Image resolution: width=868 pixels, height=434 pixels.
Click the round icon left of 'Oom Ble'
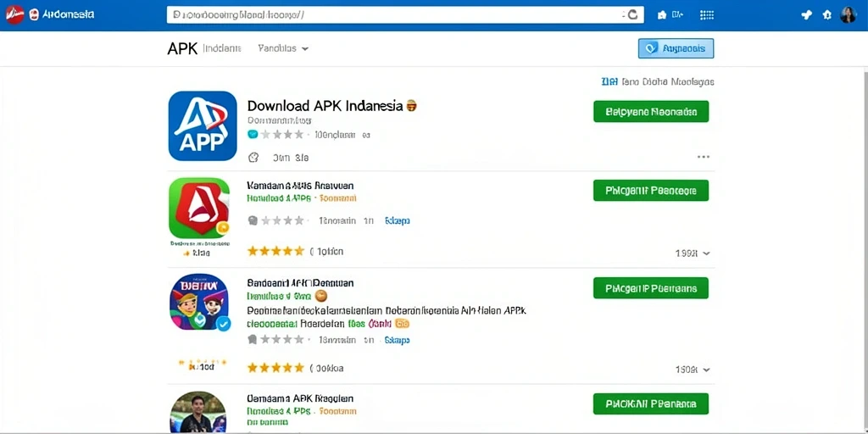pos(253,157)
